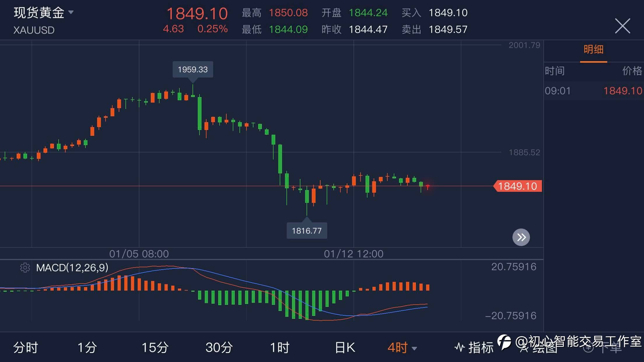Close the chart with the X icon

click(622, 26)
